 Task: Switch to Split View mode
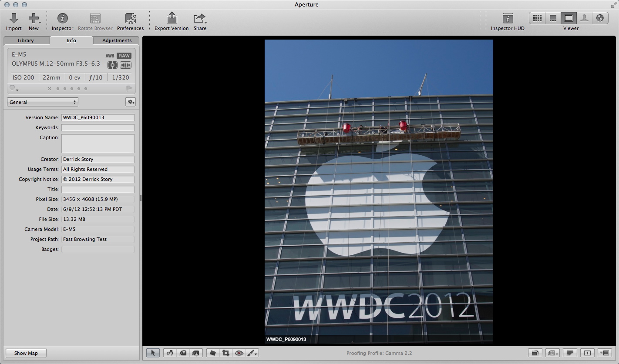point(553,18)
